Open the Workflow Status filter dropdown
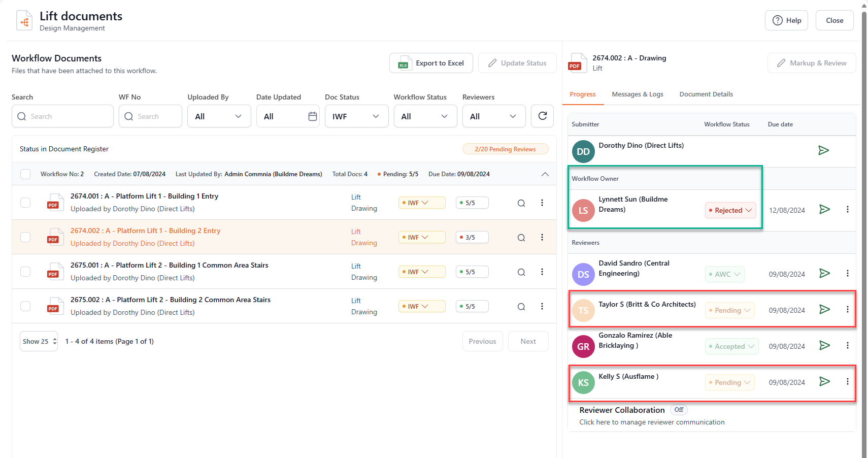 425,116
